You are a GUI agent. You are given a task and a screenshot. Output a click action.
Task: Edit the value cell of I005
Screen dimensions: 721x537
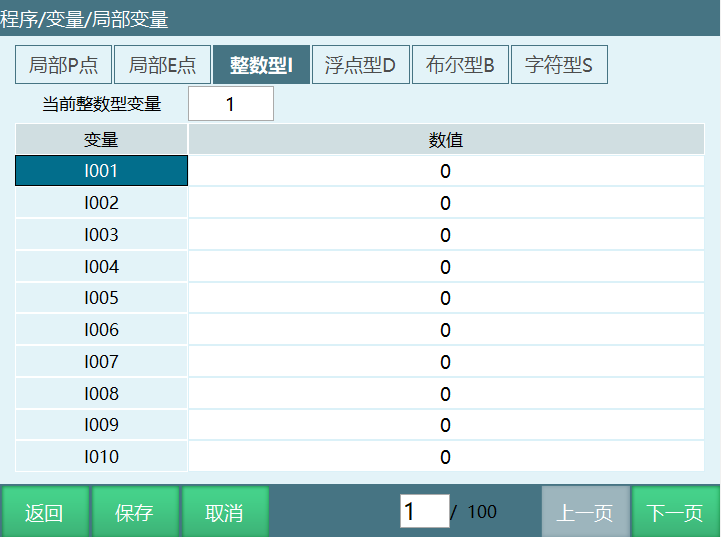(x=445, y=298)
